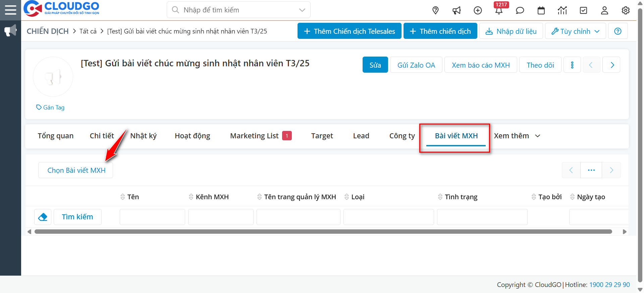Open the calendar icon in header

[x=541, y=10]
